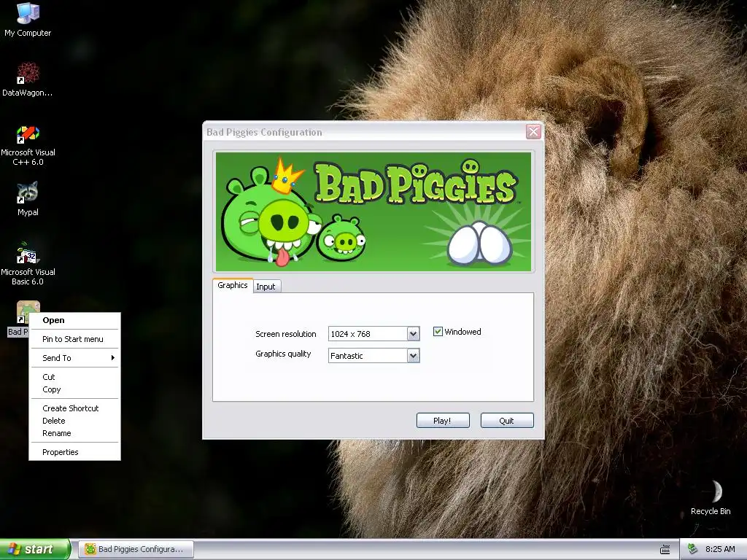
Task: Select Copy in the context menu
Action: pyautogui.click(x=75, y=389)
